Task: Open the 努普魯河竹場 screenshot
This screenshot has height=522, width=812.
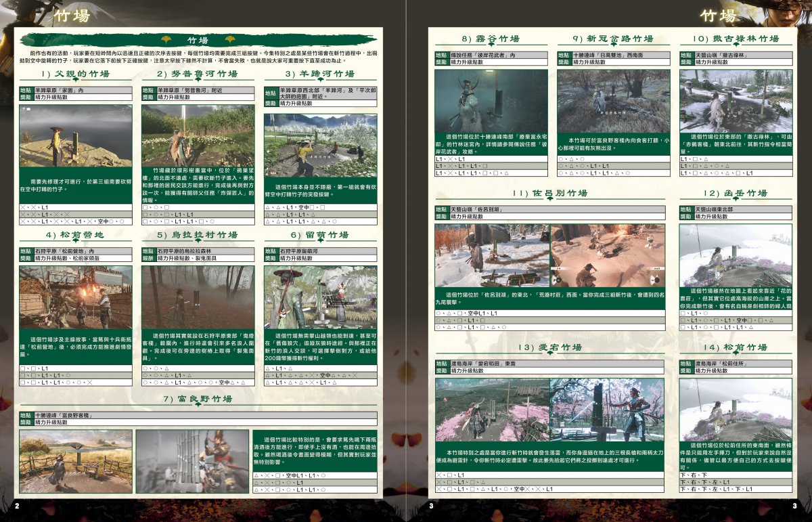Action: [x=198, y=135]
